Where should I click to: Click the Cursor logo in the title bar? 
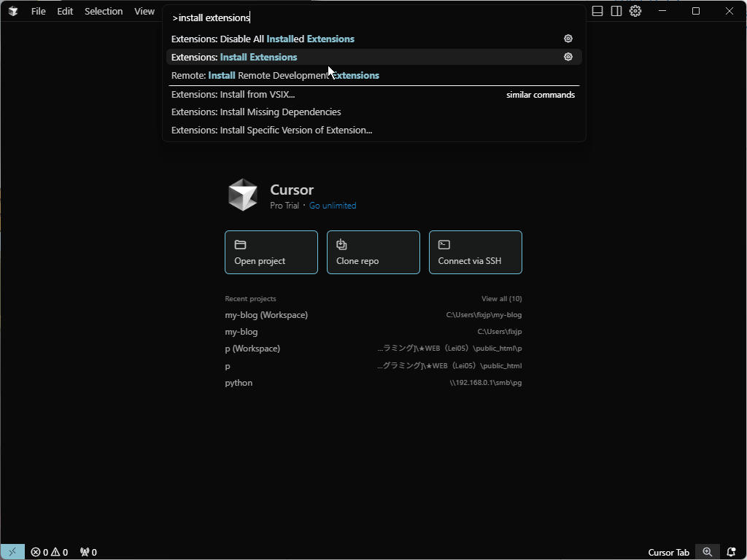12,11
